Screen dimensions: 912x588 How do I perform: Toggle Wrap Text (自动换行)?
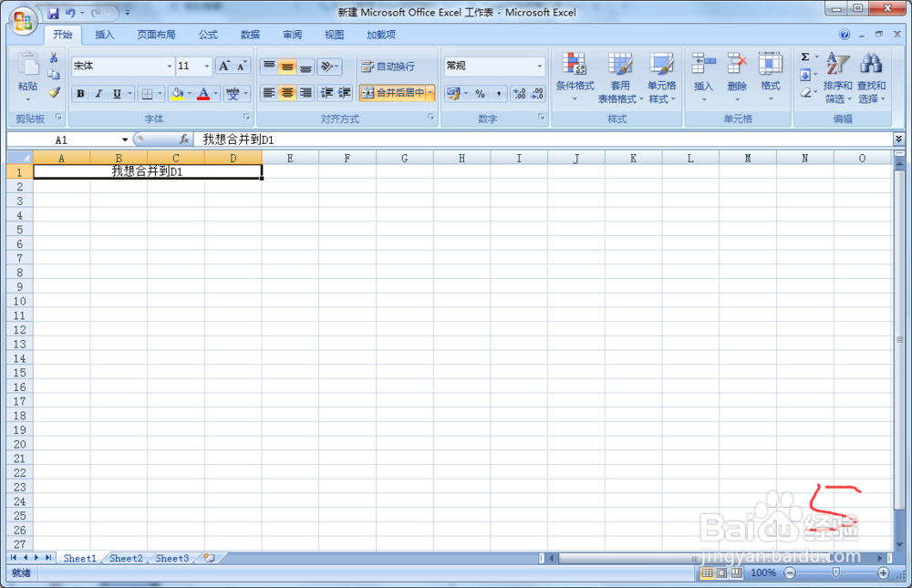point(388,67)
